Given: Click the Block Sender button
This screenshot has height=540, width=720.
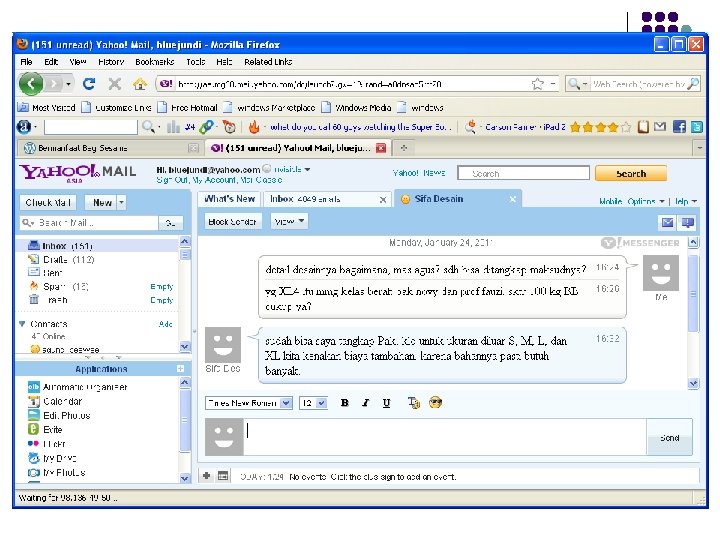Looking at the screenshot, I should point(232,221).
